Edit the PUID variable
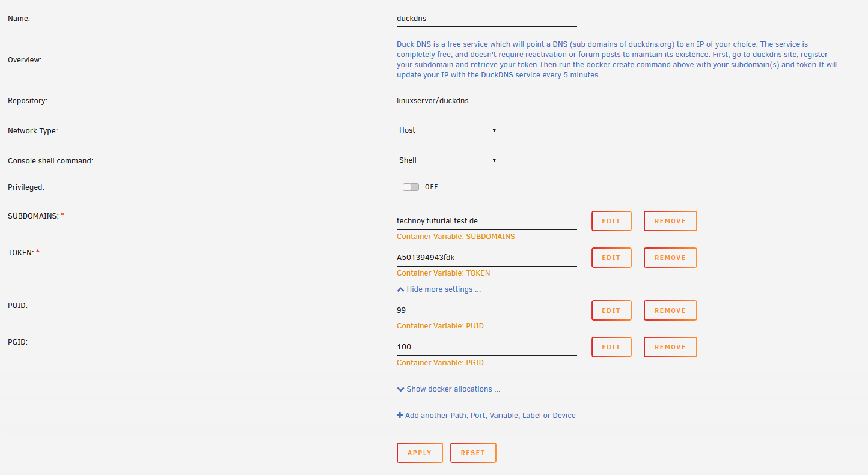 click(x=611, y=310)
